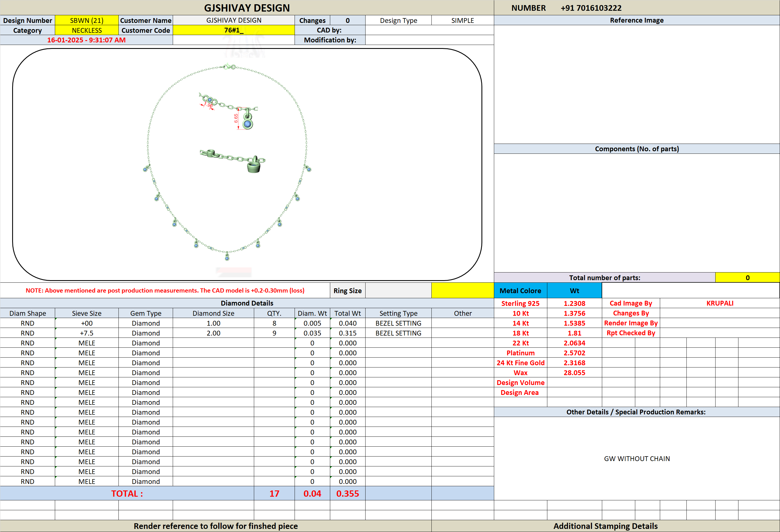
Task: Click the 'Reference Image' header
Action: pyautogui.click(x=637, y=20)
